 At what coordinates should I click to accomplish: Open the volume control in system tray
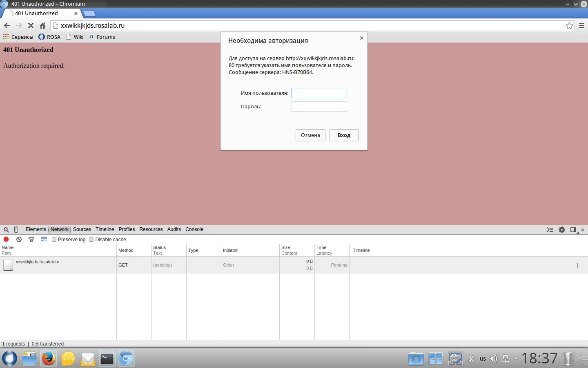click(x=494, y=359)
